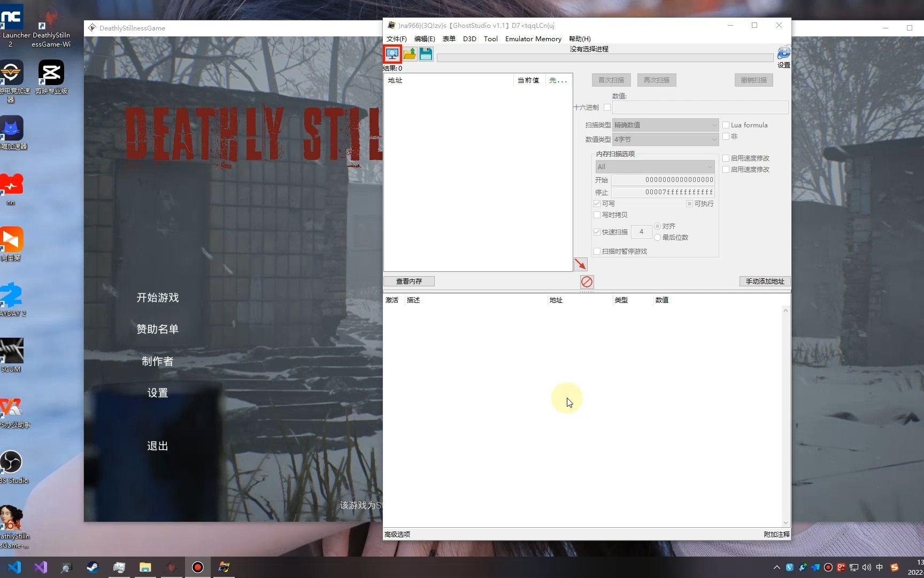This screenshot has width=924, height=578.
Task: Click 开始游戏 in the game menu
Action: tap(158, 298)
